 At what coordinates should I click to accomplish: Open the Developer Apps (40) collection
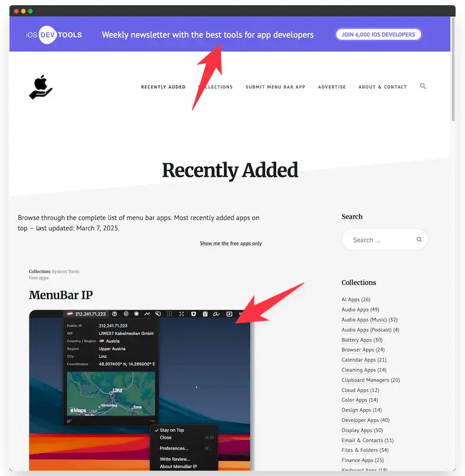pyautogui.click(x=366, y=420)
